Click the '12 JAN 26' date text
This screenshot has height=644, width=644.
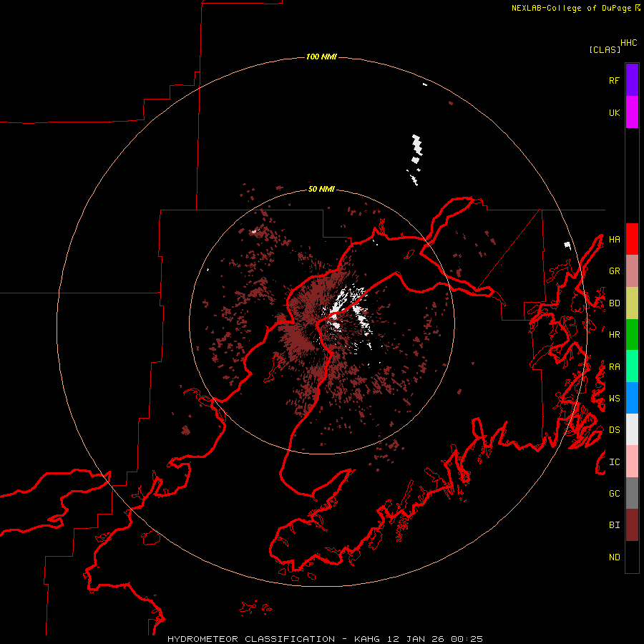(x=415, y=639)
